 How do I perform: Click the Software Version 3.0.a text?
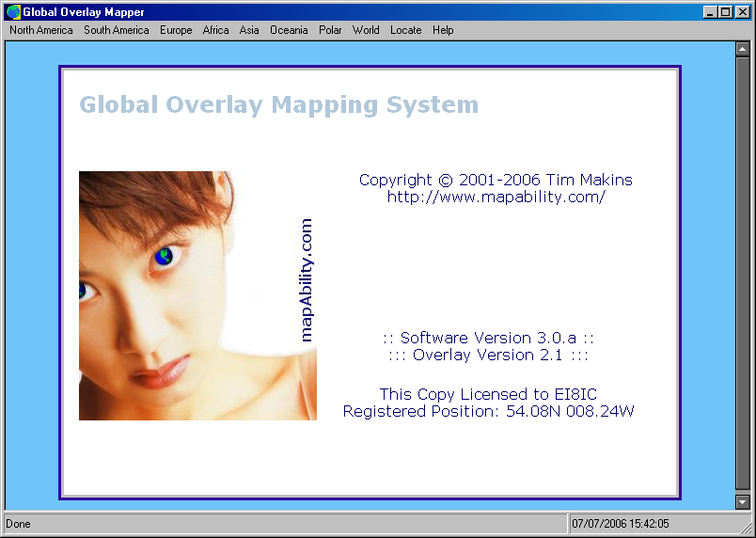488,338
